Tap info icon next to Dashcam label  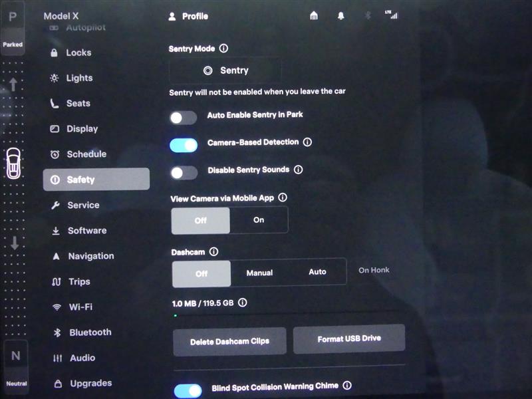pyautogui.click(x=213, y=252)
